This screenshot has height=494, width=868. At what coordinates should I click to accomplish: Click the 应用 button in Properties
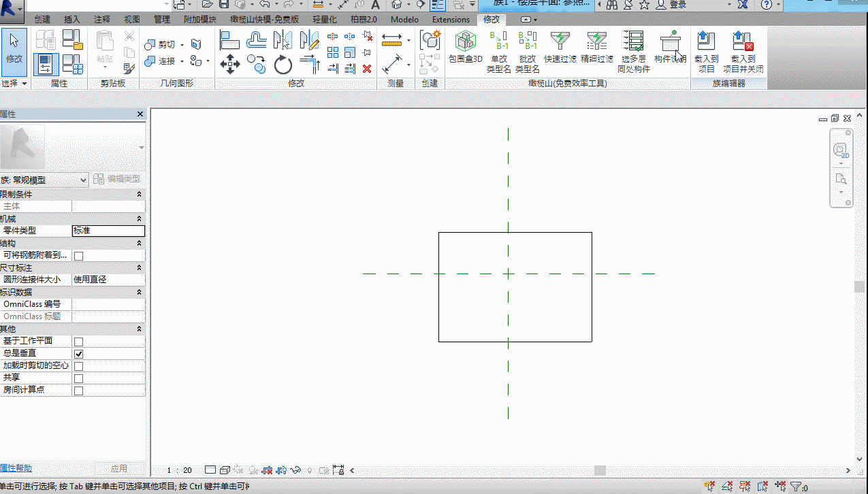(119, 468)
